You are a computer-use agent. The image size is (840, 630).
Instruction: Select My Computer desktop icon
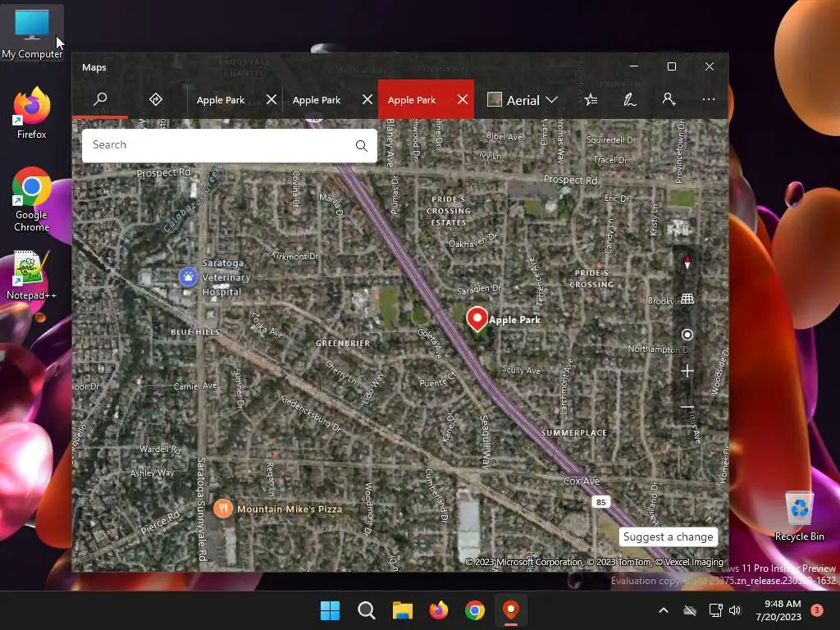point(32,33)
